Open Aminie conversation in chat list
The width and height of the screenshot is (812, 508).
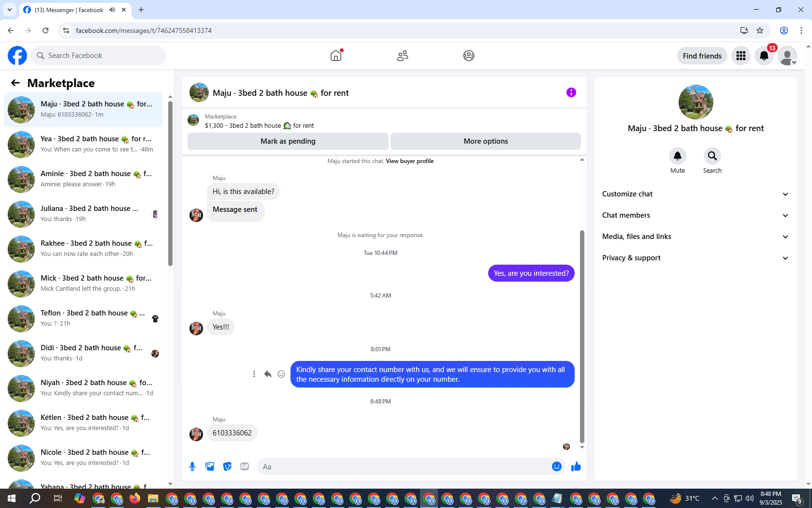83,179
